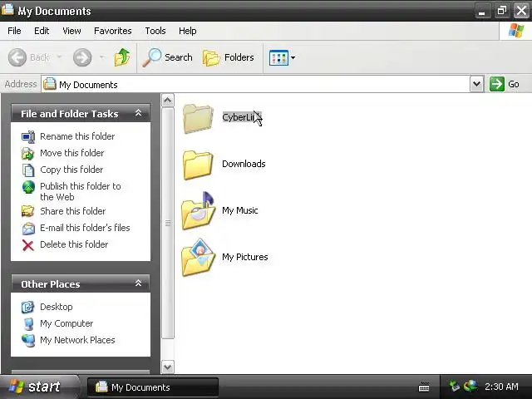This screenshot has height=399, width=532.
Task: Click the My Pictures folder name label
Action: [x=244, y=257]
